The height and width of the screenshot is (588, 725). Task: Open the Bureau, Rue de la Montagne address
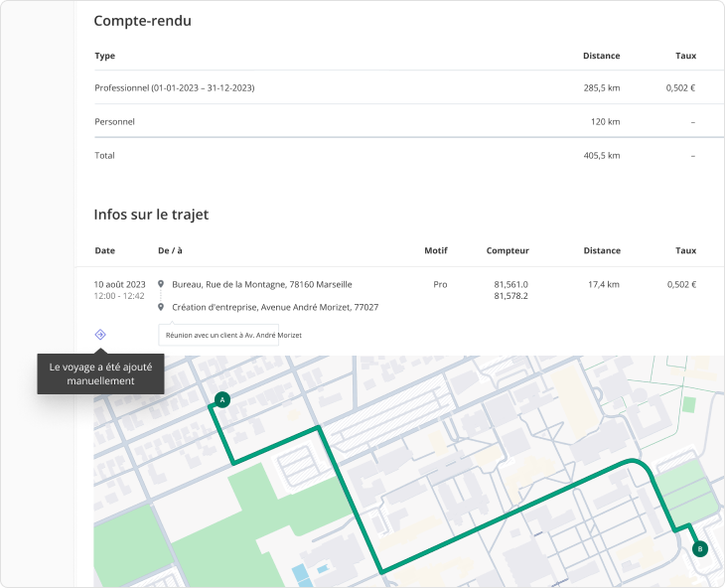coord(261,284)
